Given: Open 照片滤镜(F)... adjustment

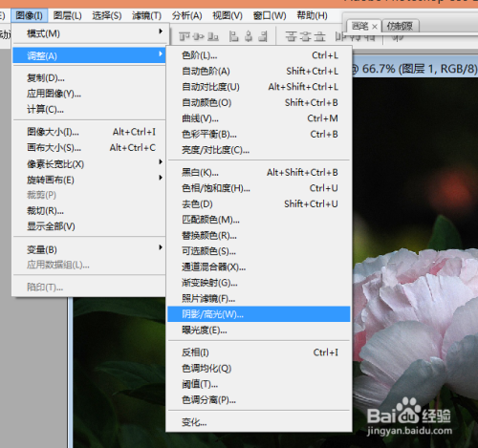Looking at the screenshot, I should click(x=259, y=298).
